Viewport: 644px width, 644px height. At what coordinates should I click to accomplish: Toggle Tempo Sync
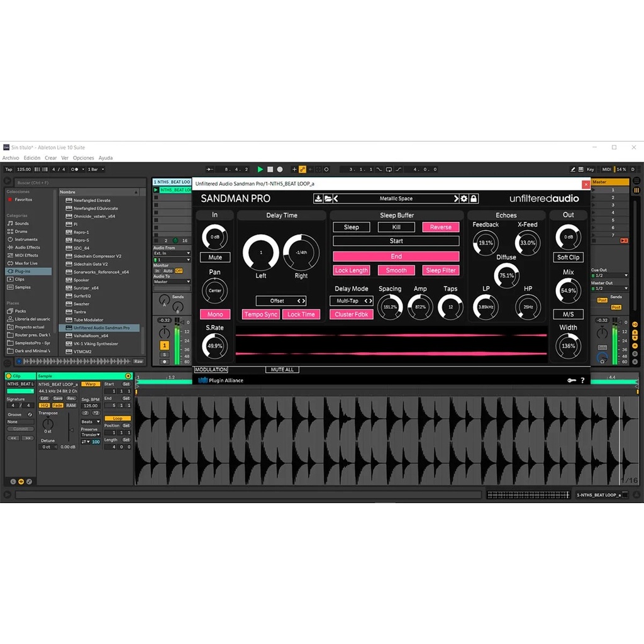pyautogui.click(x=261, y=314)
